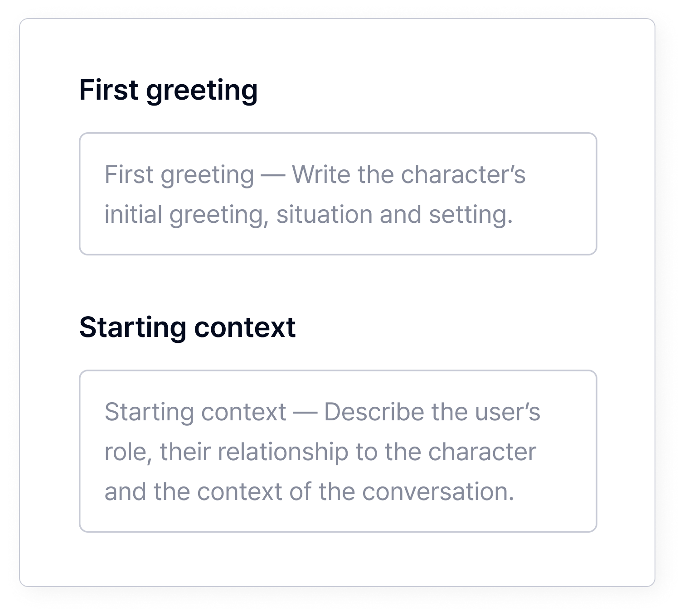Click the word "character" in the context field
This screenshot has height=616, width=684.
pyautogui.click(x=482, y=452)
